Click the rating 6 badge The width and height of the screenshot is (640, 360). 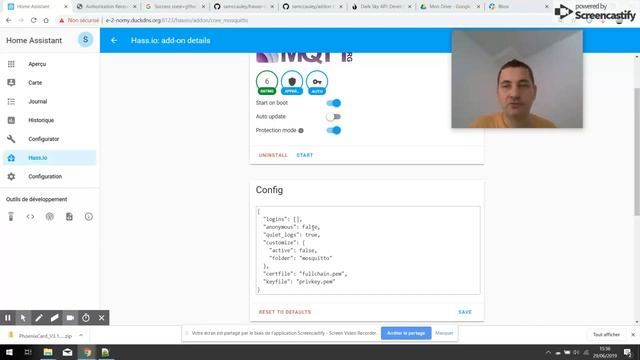267,82
